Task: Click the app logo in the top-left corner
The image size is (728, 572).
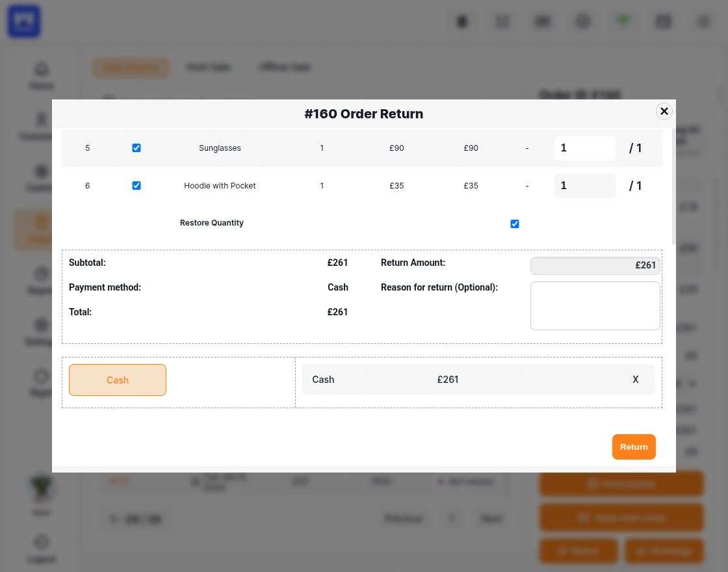Action: (23, 21)
